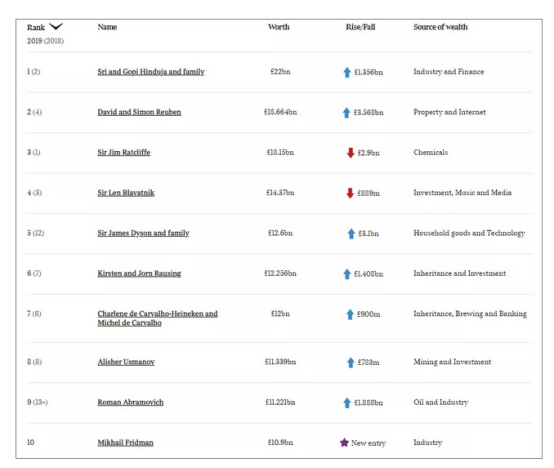Click the £18.664bn worth value

click(280, 112)
